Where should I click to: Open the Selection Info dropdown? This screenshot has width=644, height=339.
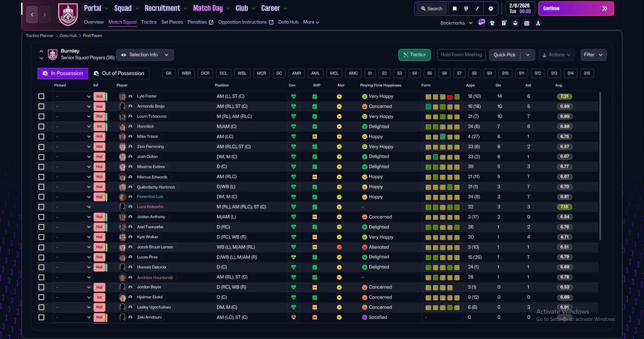[x=145, y=55]
